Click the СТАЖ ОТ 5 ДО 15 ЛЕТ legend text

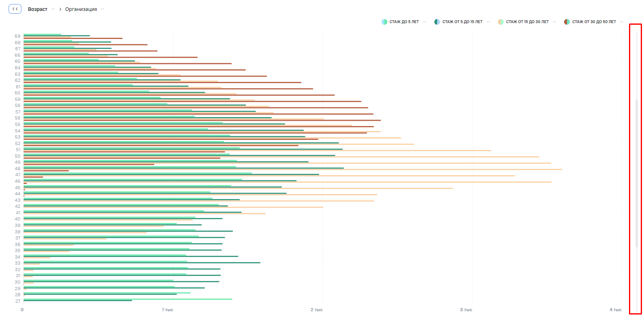click(x=462, y=22)
